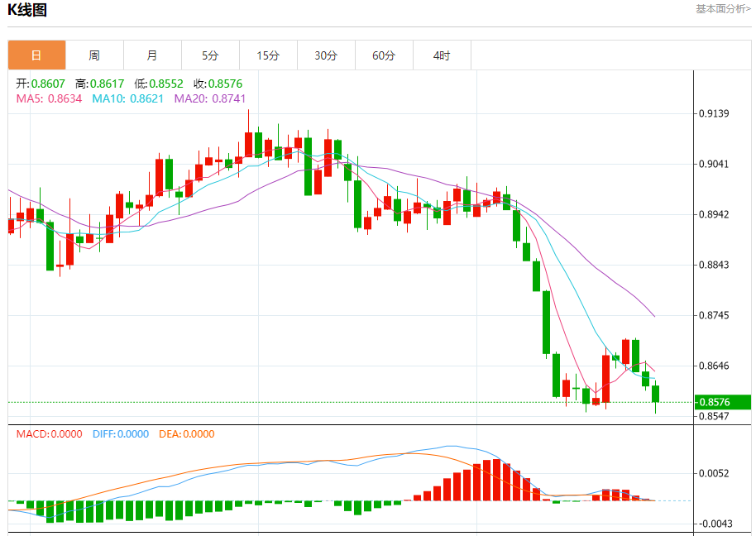Image resolution: width=756 pixels, height=536 pixels.
Task: Open the 4时 interval tab
Action: 442,55
